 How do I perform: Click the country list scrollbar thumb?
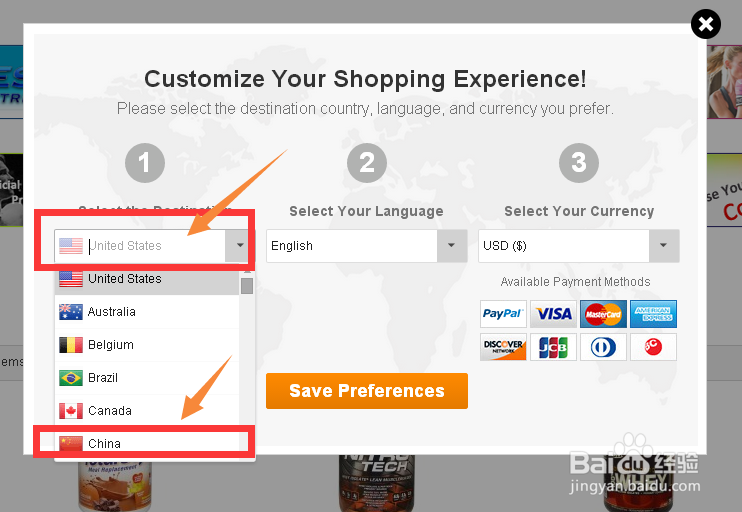pos(247,286)
